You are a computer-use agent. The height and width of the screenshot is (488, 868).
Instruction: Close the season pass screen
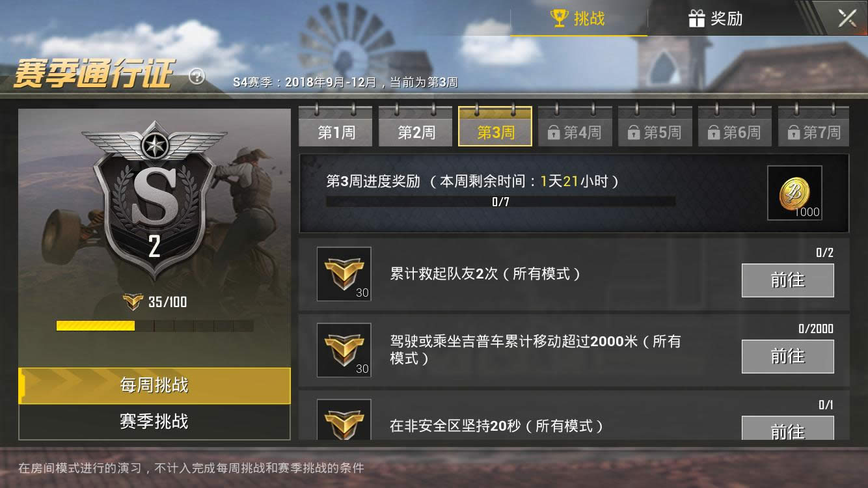847,18
